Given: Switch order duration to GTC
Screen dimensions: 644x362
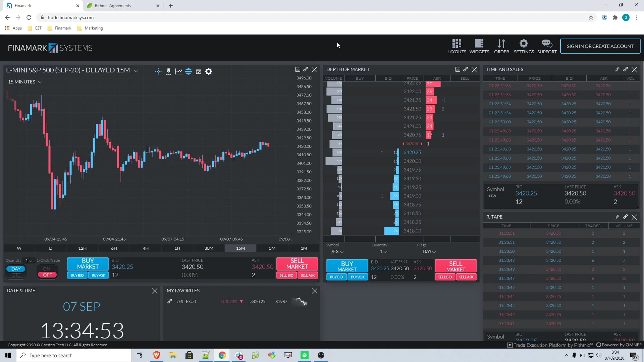Looking at the screenshot, I should tap(16, 275).
